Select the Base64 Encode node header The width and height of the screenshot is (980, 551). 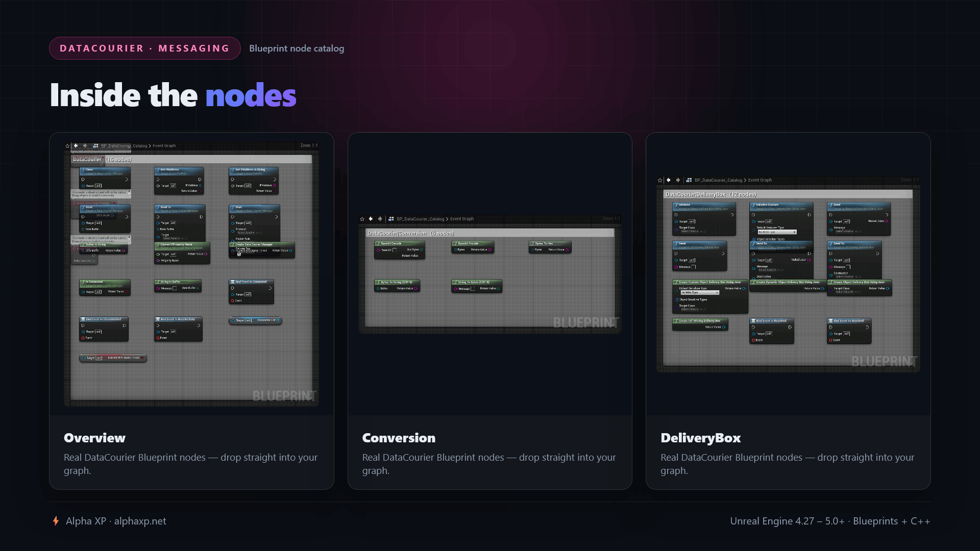[x=473, y=243]
